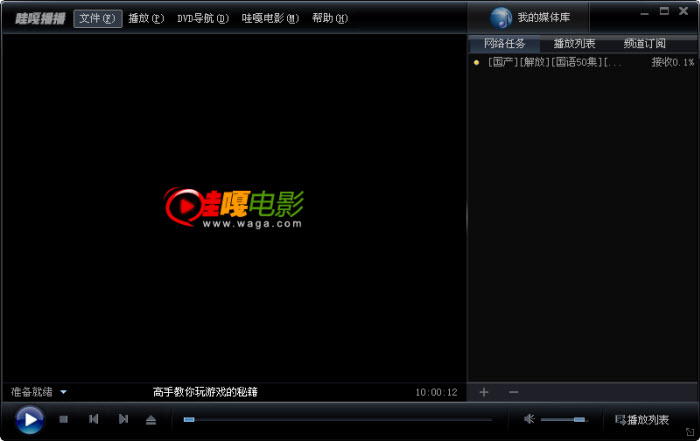Switch to the 频道订阅 tab
Screen dimensions: 700x441
coord(645,44)
